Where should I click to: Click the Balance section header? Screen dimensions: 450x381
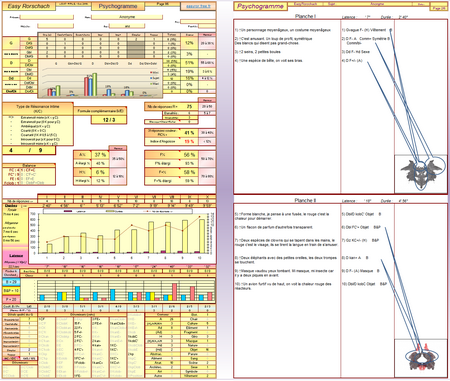(x=29, y=165)
